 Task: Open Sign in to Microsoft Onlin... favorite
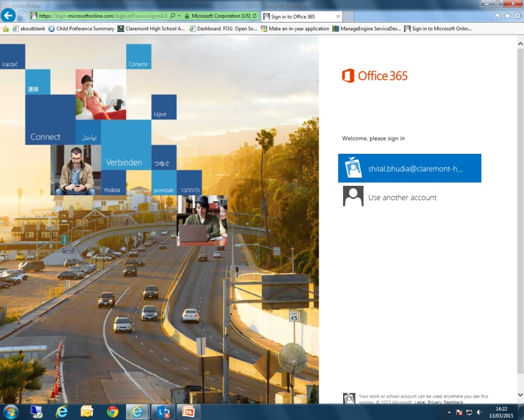point(438,29)
